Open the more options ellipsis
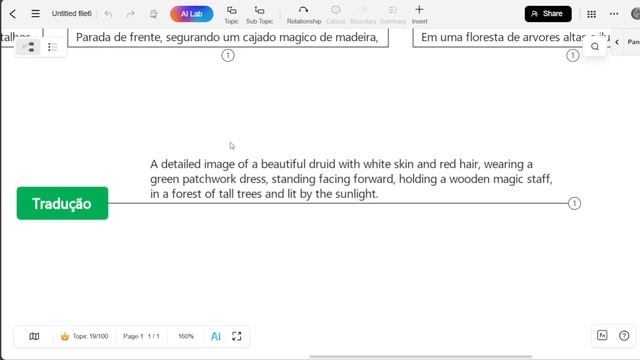The width and height of the screenshot is (640, 360). point(614,14)
